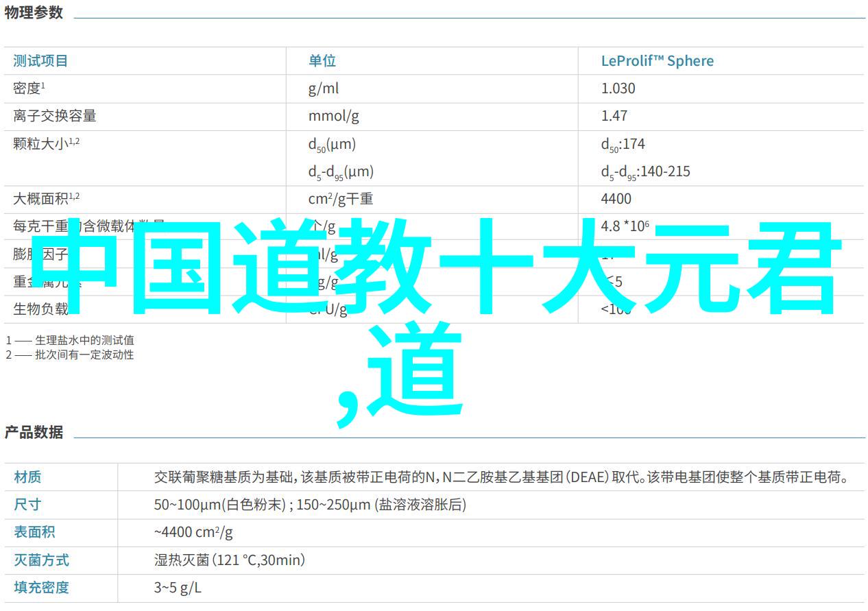Select the 湿热灭菌 (121 °C,30min) value
This screenshot has height=611, width=868.
(x=230, y=560)
